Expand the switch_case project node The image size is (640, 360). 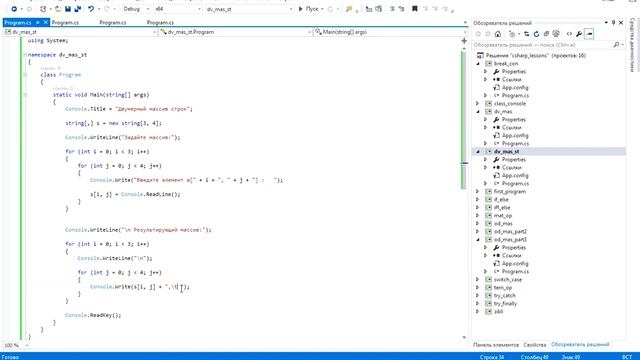coord(478,280)
